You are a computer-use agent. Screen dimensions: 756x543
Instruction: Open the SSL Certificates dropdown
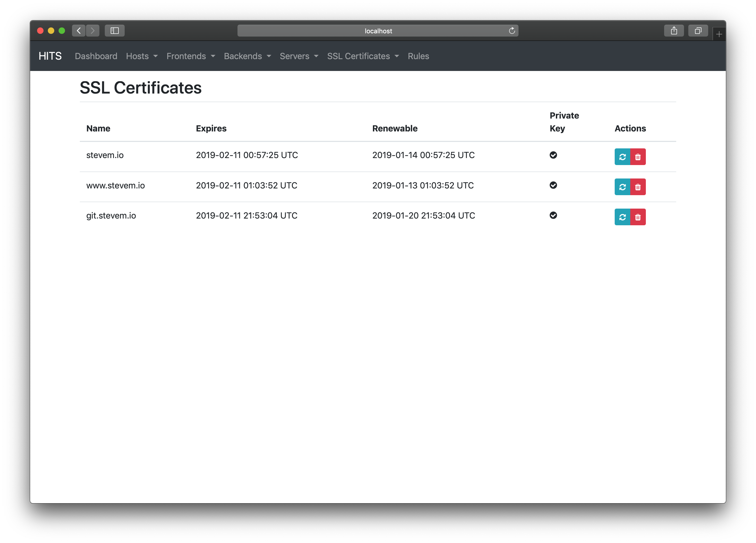363,56
